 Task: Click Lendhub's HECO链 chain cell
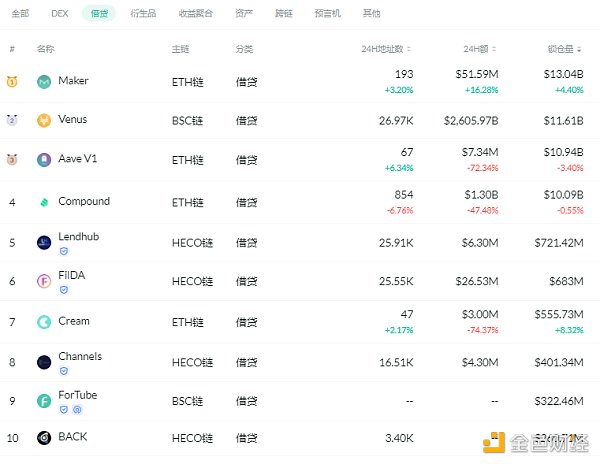pyautogui.click(x=192, y=243)
